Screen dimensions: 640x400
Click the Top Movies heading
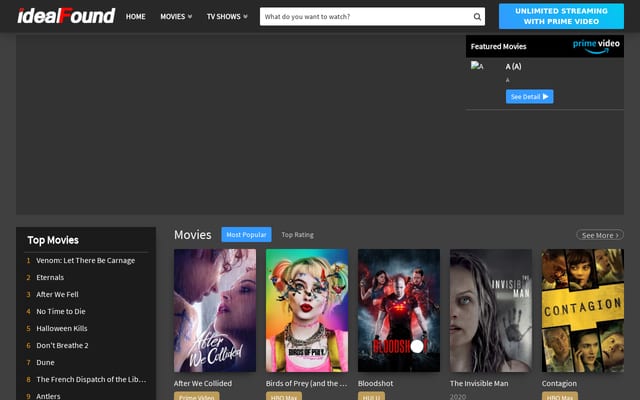click(x=53, y=240)
